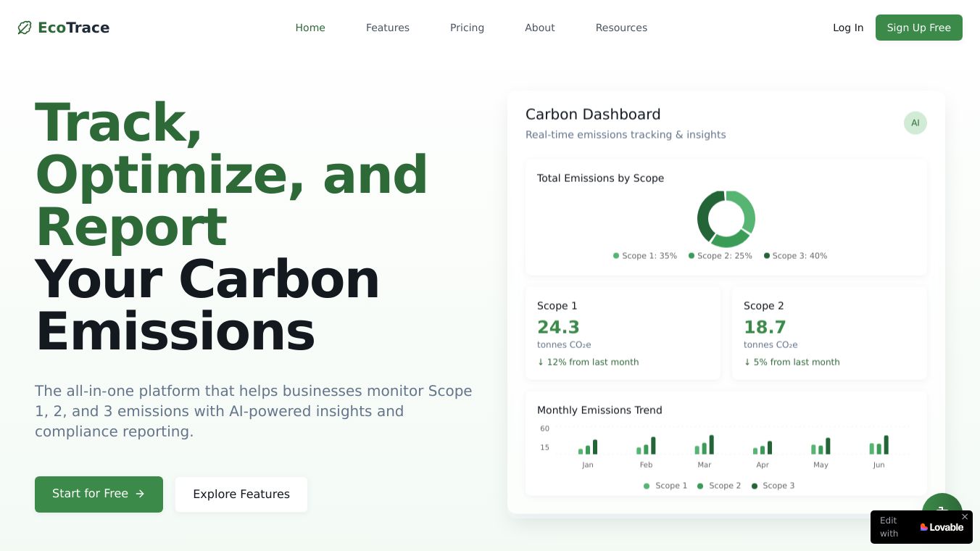Click the Mar label on trend chart
Image resolution: width=980 pixels, height=551 pixels.
pos(705,465)
